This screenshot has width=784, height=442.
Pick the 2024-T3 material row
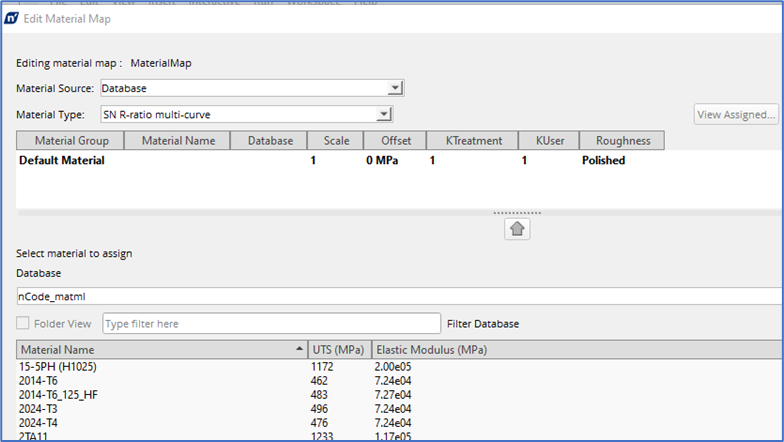(40, 408)
